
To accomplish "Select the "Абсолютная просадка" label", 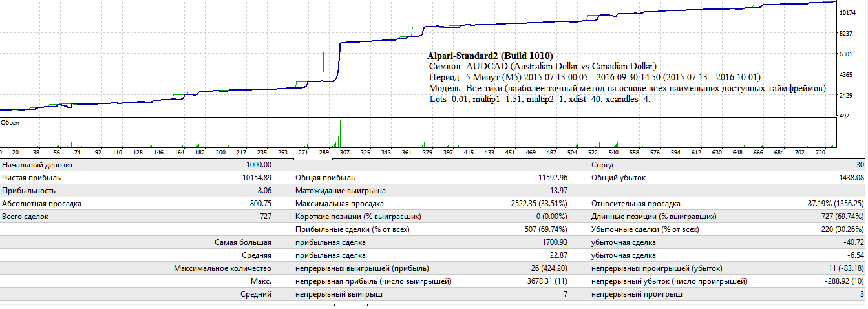I will click(x=41, y=204).
